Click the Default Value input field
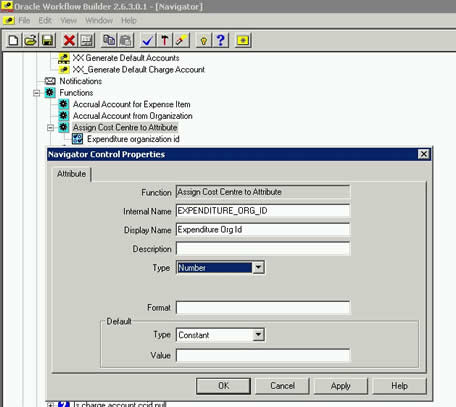This screenshot has height=407, width=456. click(263, 355)
